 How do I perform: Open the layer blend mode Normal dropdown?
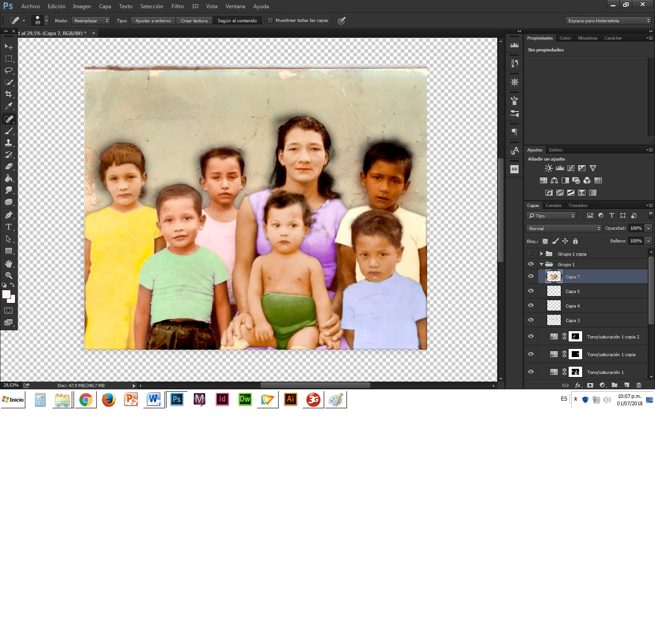click(x=564, y=228)
